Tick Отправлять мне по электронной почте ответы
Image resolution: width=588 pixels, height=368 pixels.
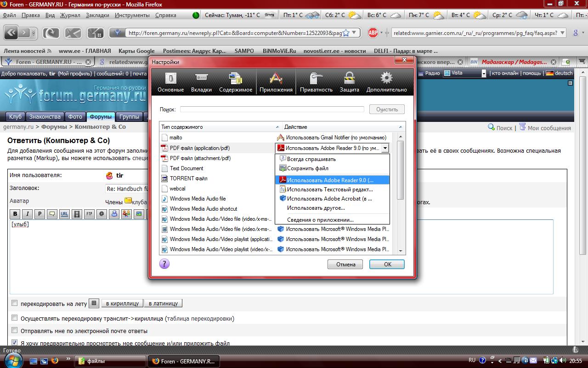tap(14, 330)
